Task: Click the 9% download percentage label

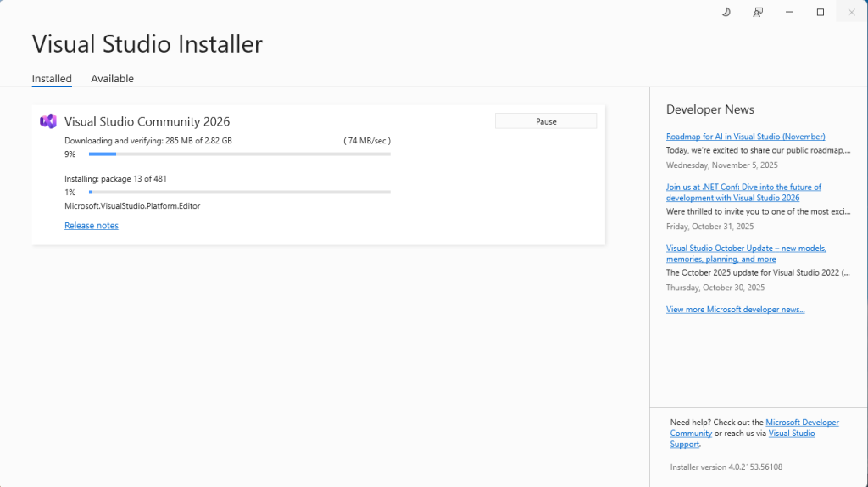Action: pos(70,154)
